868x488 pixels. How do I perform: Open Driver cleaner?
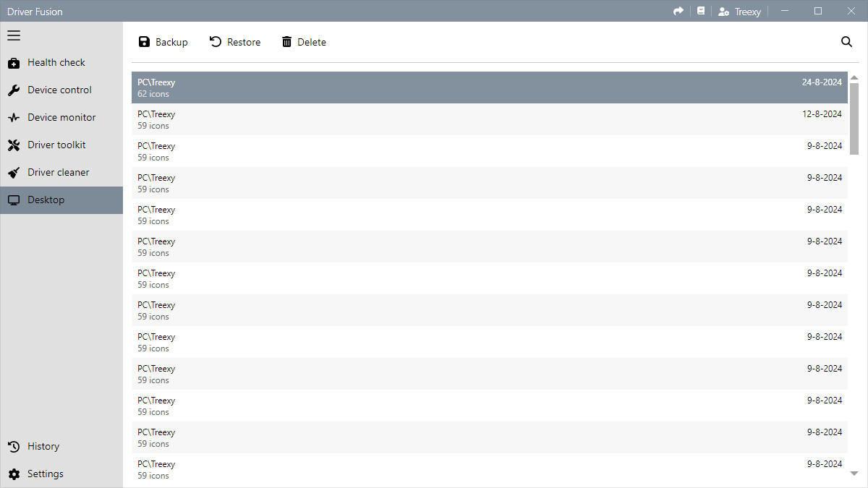pos(61,173)
